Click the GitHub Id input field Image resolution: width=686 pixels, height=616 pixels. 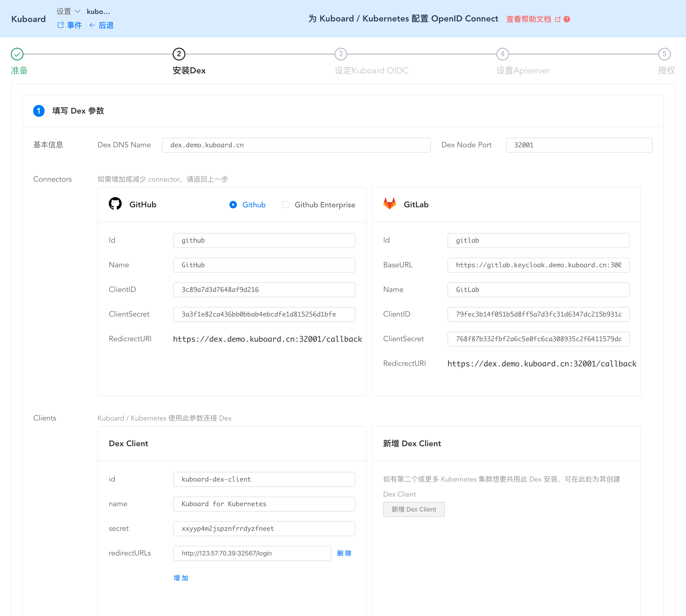[x=264, y=240]
